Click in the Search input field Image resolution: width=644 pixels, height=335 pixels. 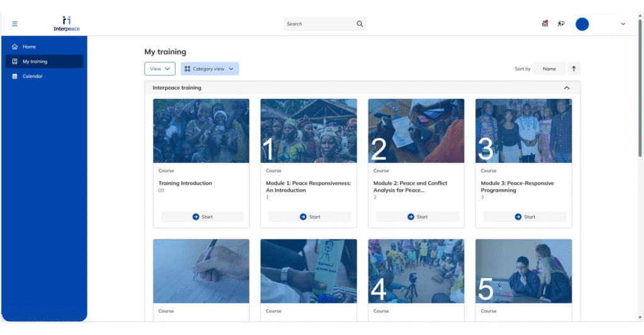[318, 24]
